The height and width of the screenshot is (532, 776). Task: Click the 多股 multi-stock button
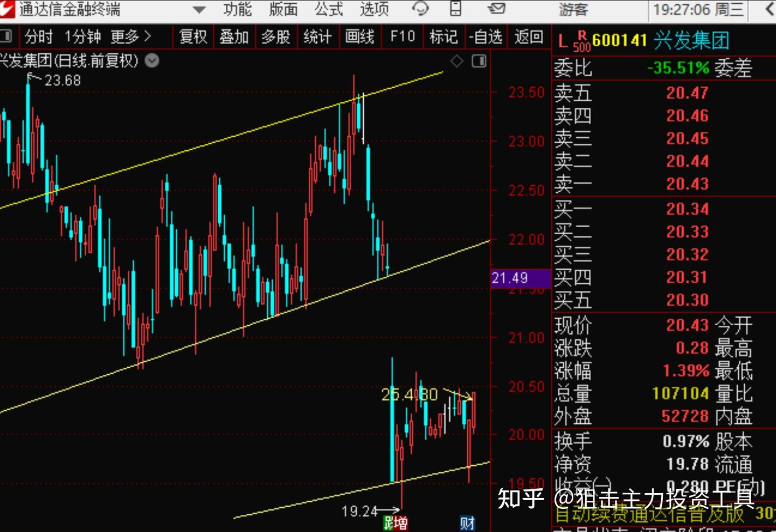tap(276, 37)
